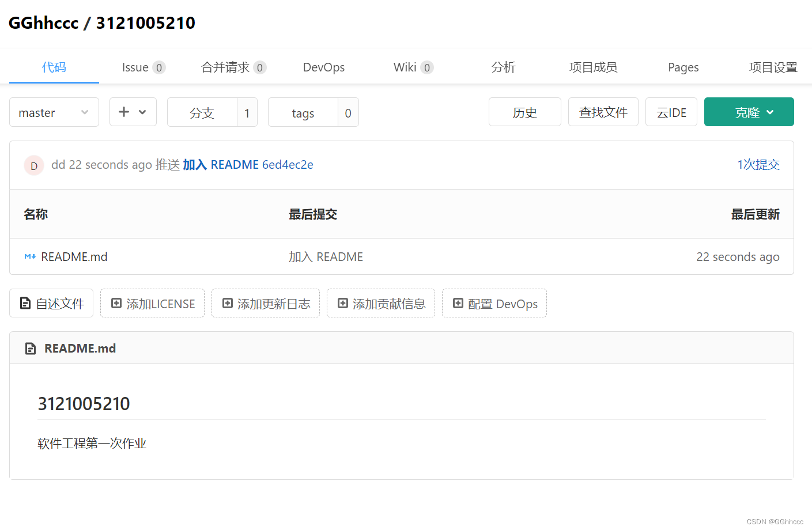Image resolution: width=812 pixels, height=530 pixels.
Task: Click plus icon on 添加LICENSE
Action: pyautogui.click(x=116, y=303)
